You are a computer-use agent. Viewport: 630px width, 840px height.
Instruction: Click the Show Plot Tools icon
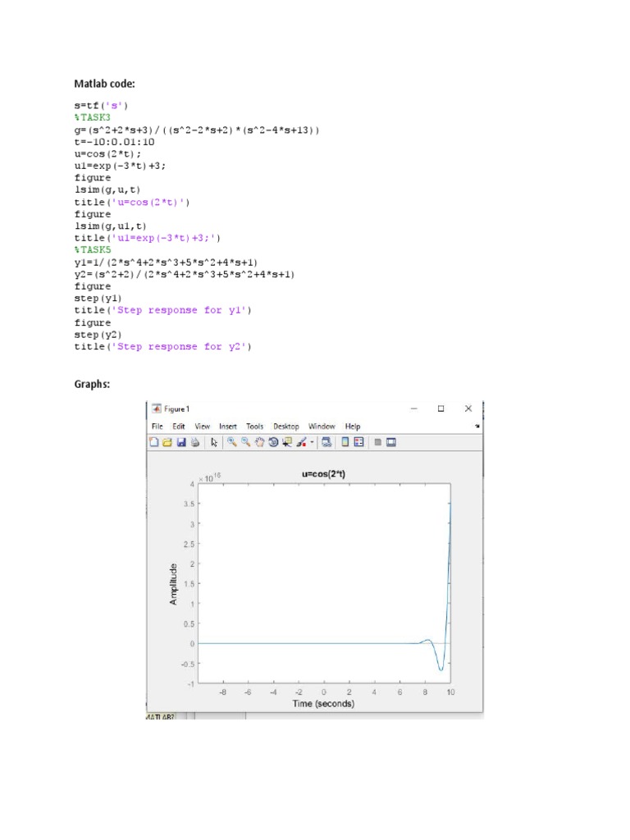point(391,442)
